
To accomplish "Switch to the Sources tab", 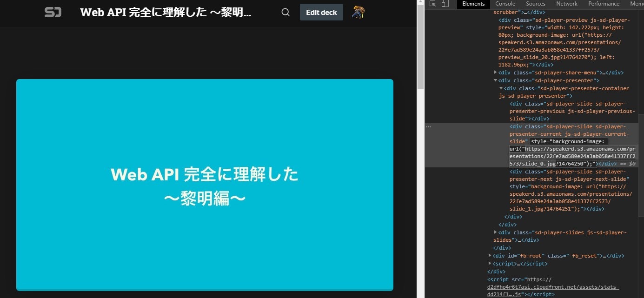I will (536, 4).
